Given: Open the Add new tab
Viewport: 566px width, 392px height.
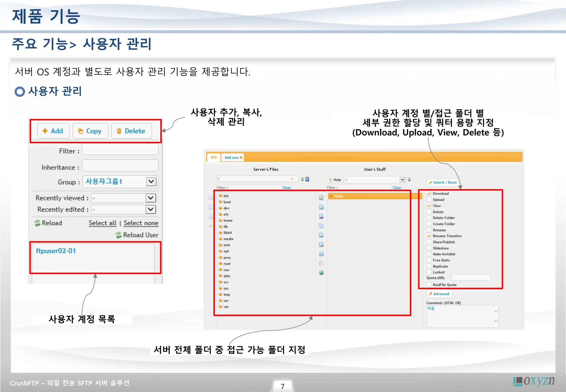Looking at the screenshot, I should coord(233,158).
